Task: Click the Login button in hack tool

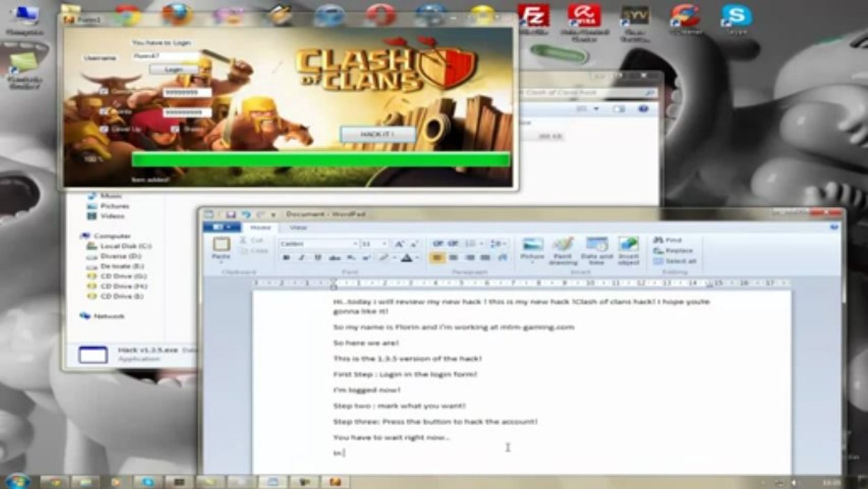Action: [174, 69]
